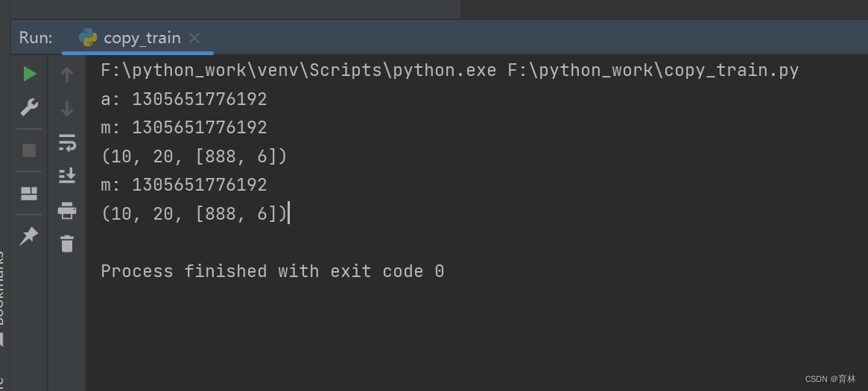868x391 pixels.
Task: Click the Restore Layout icon
Action: click(29, 194)
